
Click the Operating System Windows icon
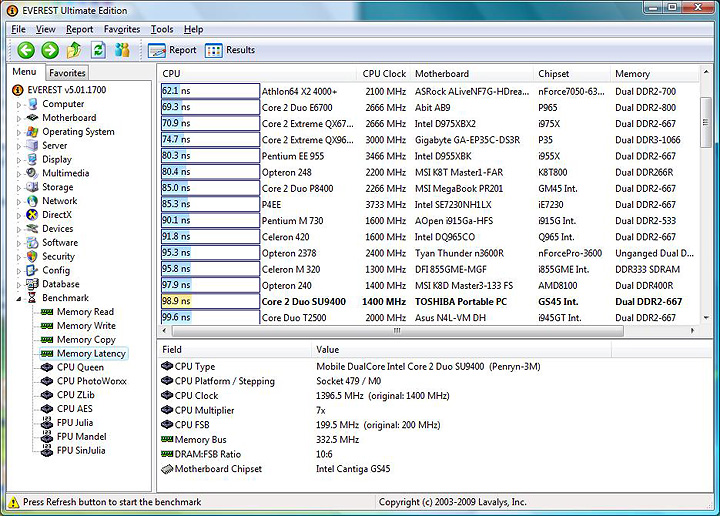click(x=32, y=132)
